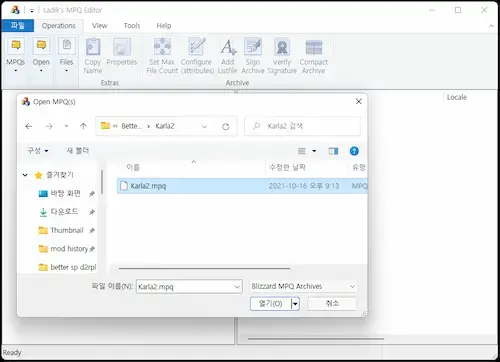
Task: Click the app icon in the title bar
Action: pos(15,10)
